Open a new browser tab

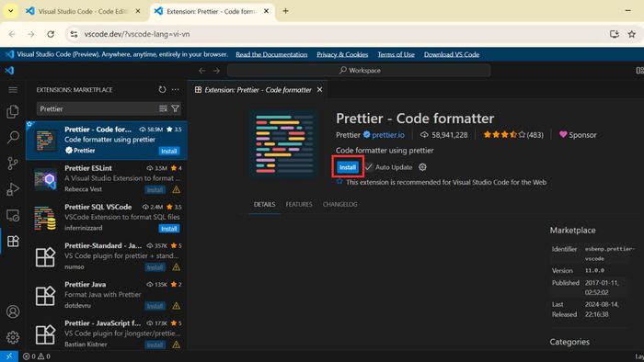coord(285,11)
